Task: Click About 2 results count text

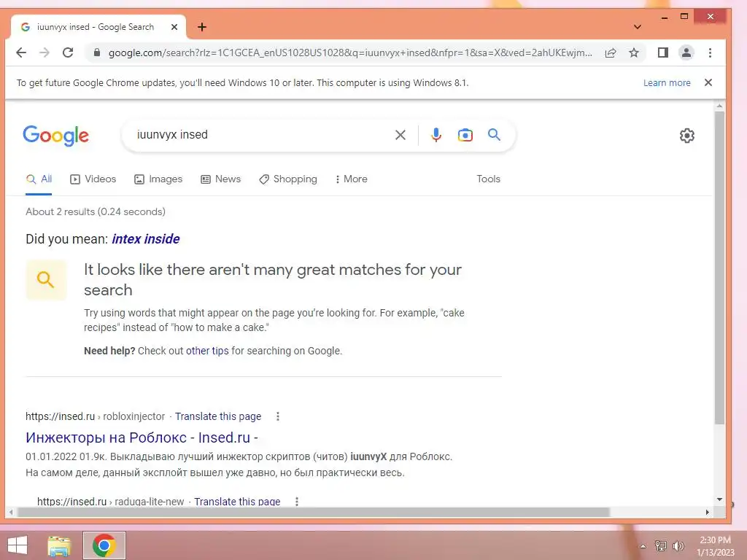Action: click(96, 212)
